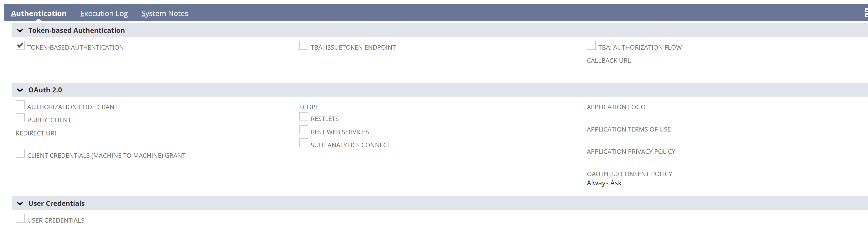Collapse the User Credentials section chevron
This screenshot has width=868, height=231.
(x=20, y=203)
